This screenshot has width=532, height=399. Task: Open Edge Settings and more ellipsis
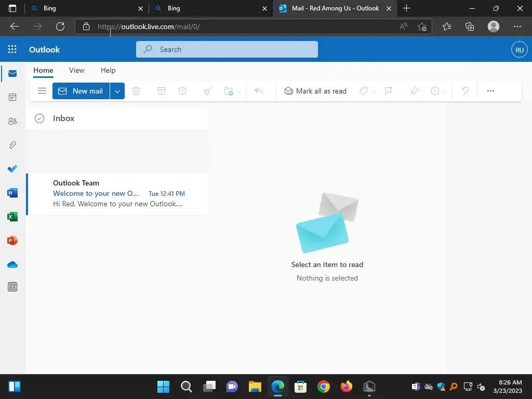tap(517, 26)
